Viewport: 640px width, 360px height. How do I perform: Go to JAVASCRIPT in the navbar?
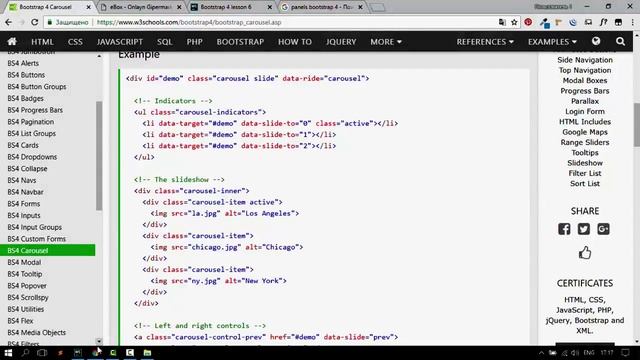coord(120,42)
